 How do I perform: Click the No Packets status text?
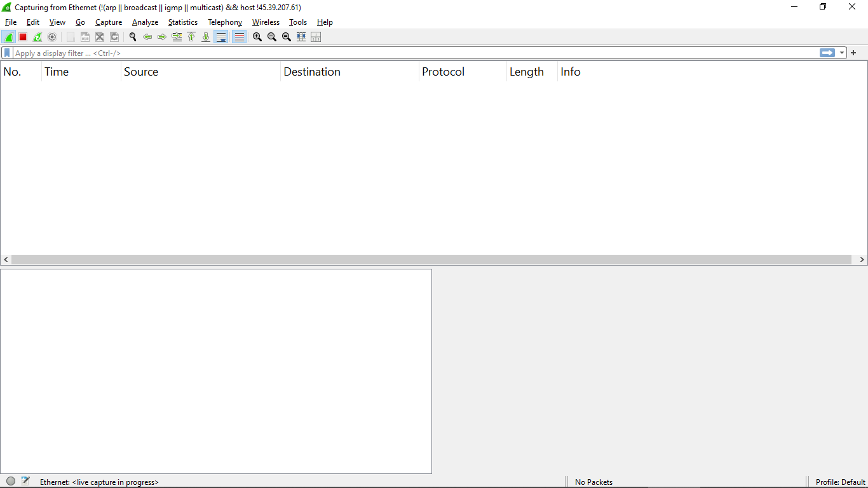pos(594,482)
